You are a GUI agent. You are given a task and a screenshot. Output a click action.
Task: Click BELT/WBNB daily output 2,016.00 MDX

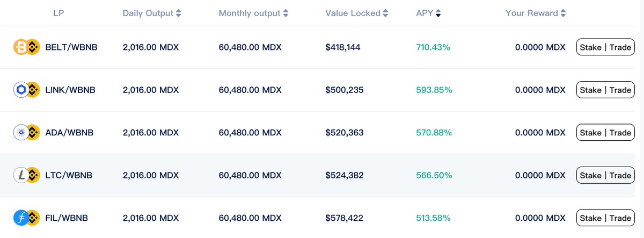tap(151, 47)
